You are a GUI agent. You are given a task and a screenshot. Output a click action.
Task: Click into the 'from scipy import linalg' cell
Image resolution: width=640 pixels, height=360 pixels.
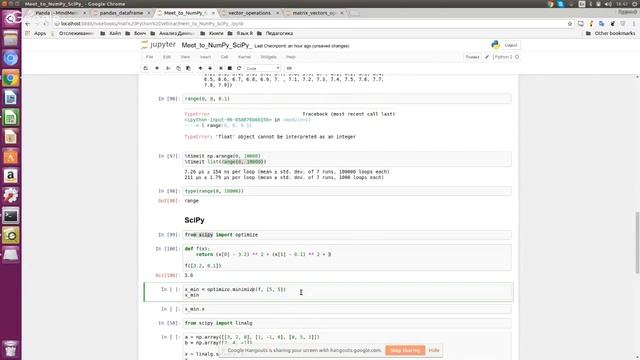pos(347,323)
